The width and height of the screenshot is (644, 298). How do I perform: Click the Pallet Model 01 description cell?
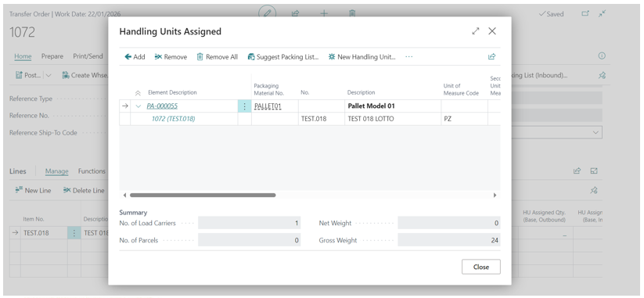point(393,106)
